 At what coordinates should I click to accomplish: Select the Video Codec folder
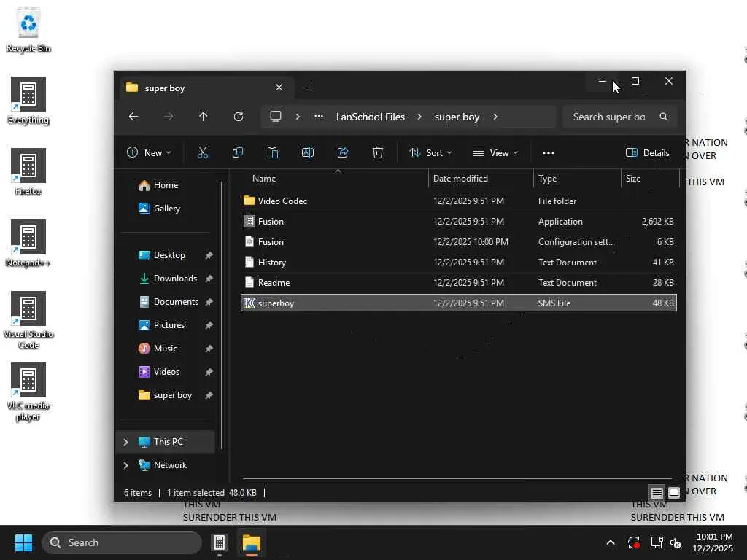pyautogui.click(x=458, y=201)
